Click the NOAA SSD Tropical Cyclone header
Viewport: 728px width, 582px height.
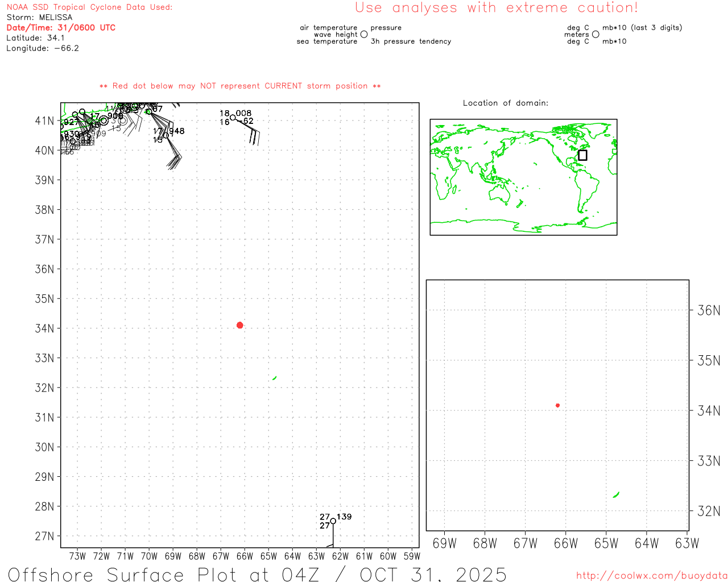point(89,7)
